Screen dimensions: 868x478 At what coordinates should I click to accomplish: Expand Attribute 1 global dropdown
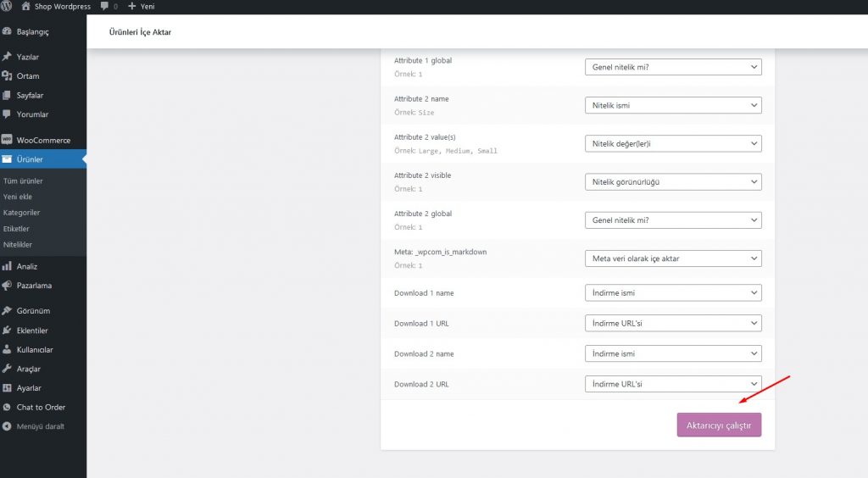(673, 67)
